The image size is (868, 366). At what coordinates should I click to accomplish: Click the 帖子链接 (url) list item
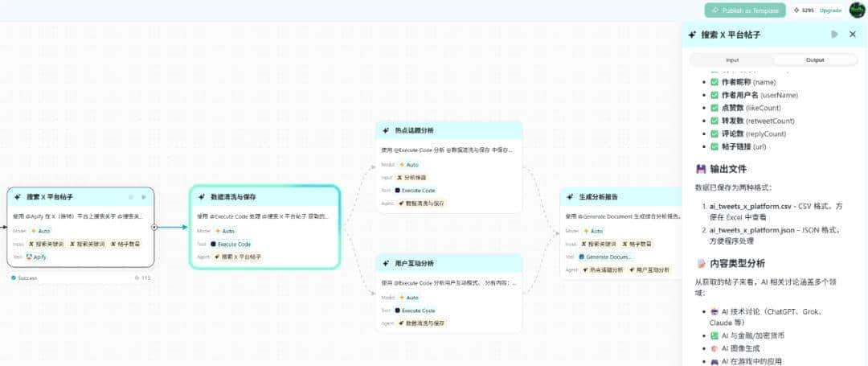tap(739, 147)
